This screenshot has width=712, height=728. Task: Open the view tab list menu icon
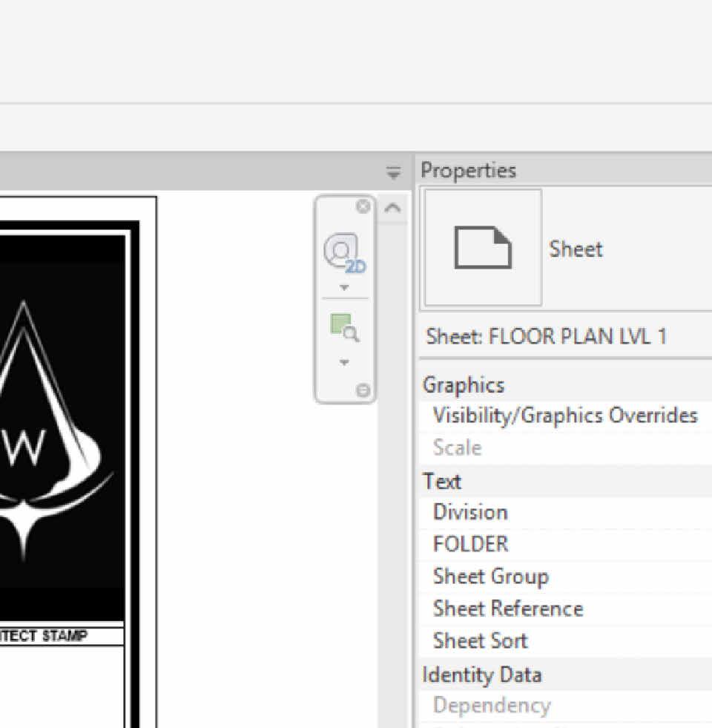pos(393,172)
